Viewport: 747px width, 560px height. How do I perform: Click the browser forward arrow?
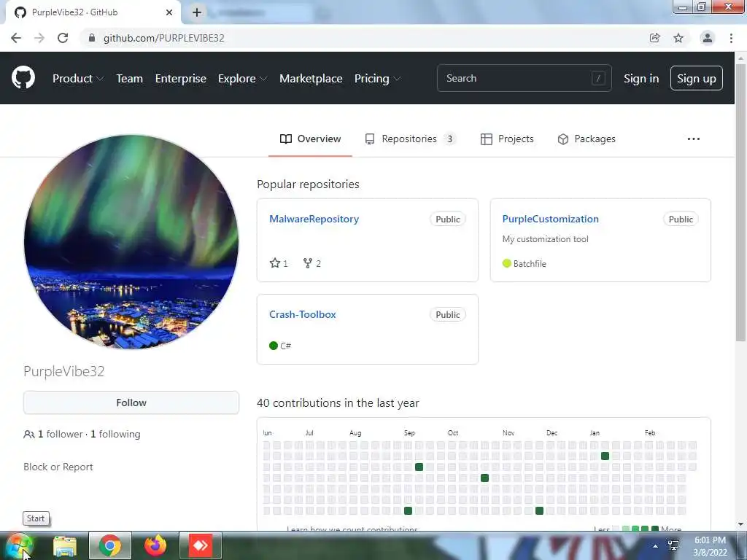coord(39,38)
